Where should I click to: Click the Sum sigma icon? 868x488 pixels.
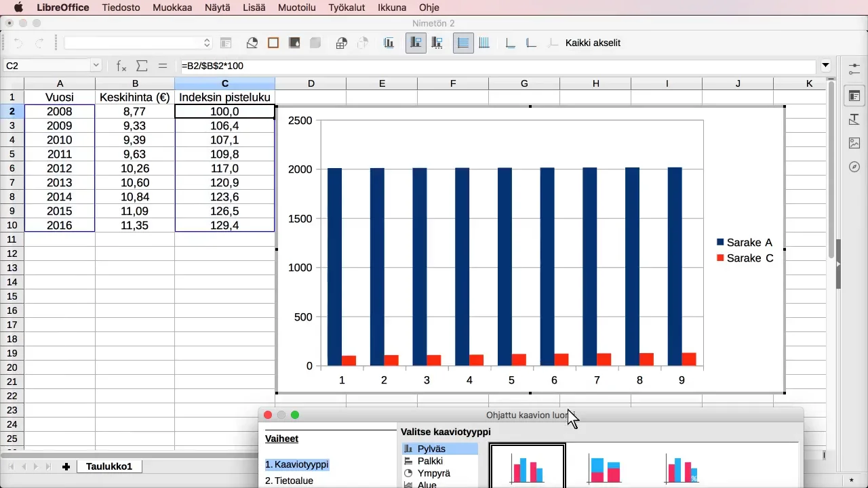142,66
